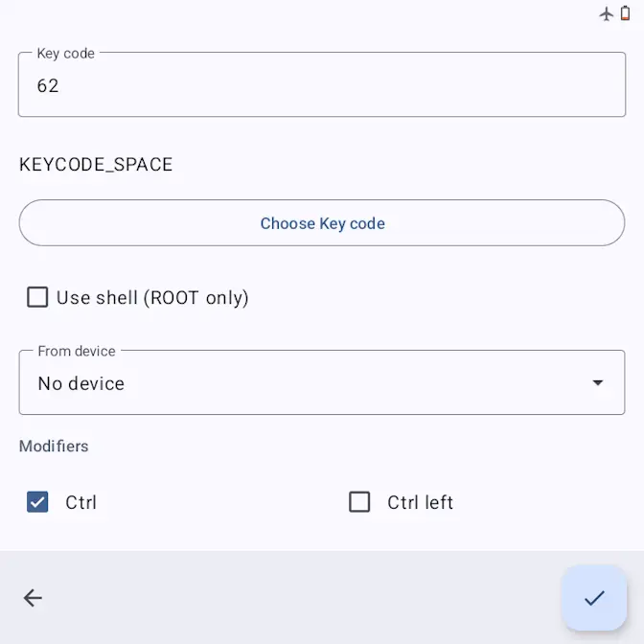
Task: Focus the Key code input field
Action: (x=322, y=86)
